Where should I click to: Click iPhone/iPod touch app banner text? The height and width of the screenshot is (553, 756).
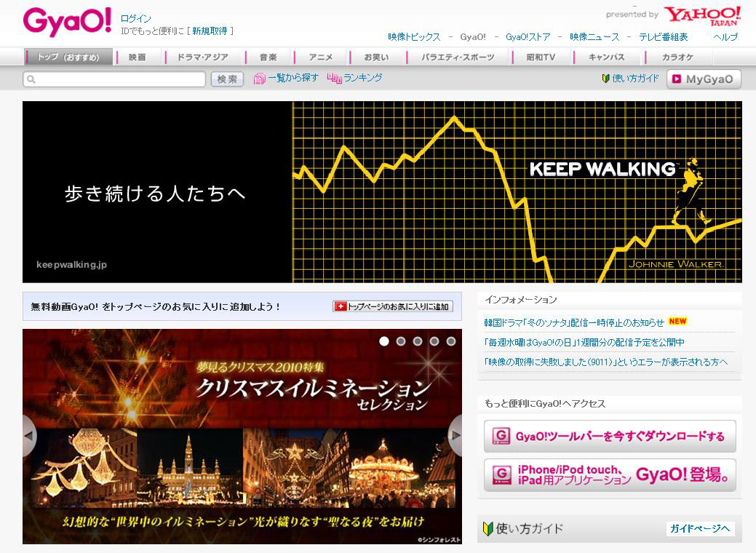point(622,475)
